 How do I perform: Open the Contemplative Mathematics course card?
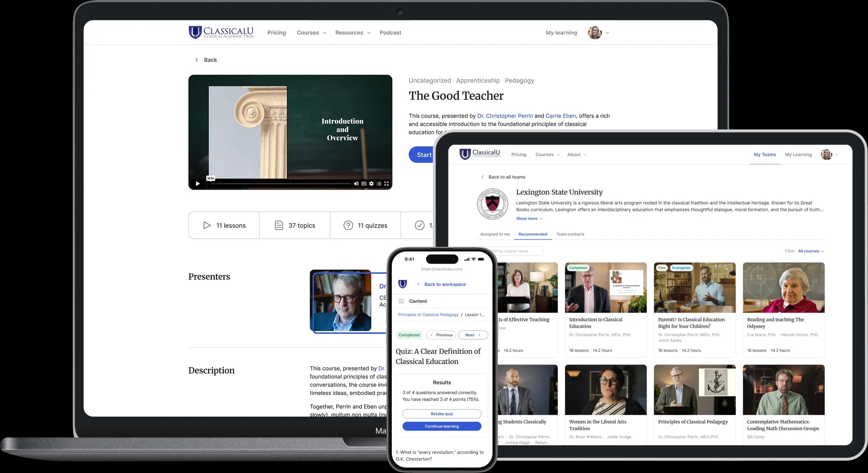click(784, 404)
